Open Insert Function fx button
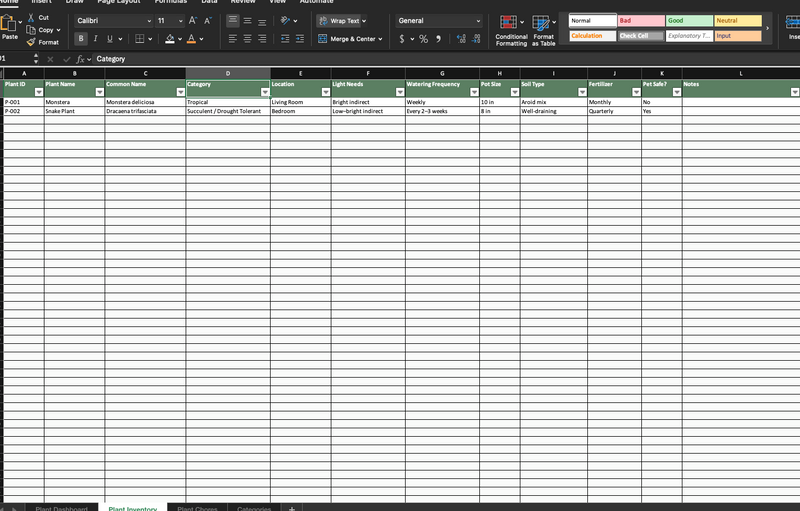The height and width of the screenshot is (511, 800). pyautogui.click(x=80, y=59)
